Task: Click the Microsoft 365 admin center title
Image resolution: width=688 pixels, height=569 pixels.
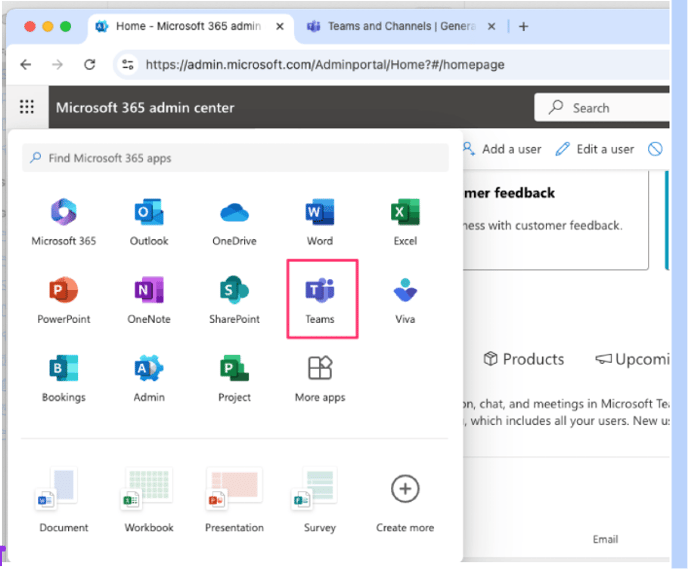Action: 145,107
